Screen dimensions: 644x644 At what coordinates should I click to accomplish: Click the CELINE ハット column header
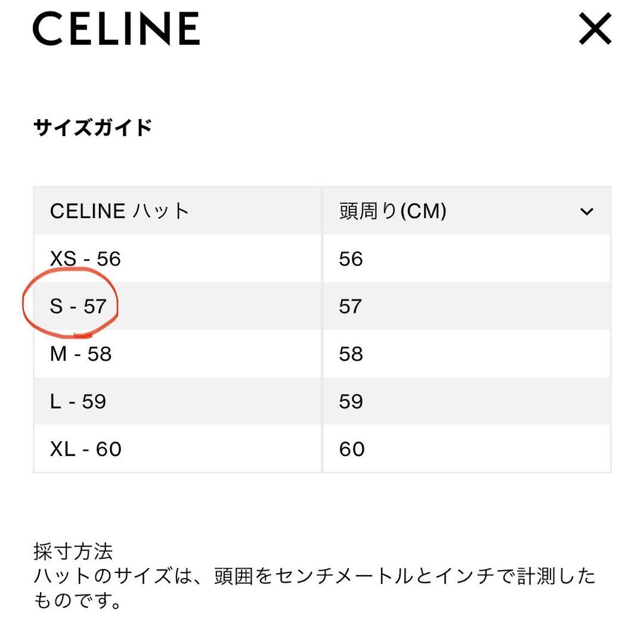pos(119,211)
